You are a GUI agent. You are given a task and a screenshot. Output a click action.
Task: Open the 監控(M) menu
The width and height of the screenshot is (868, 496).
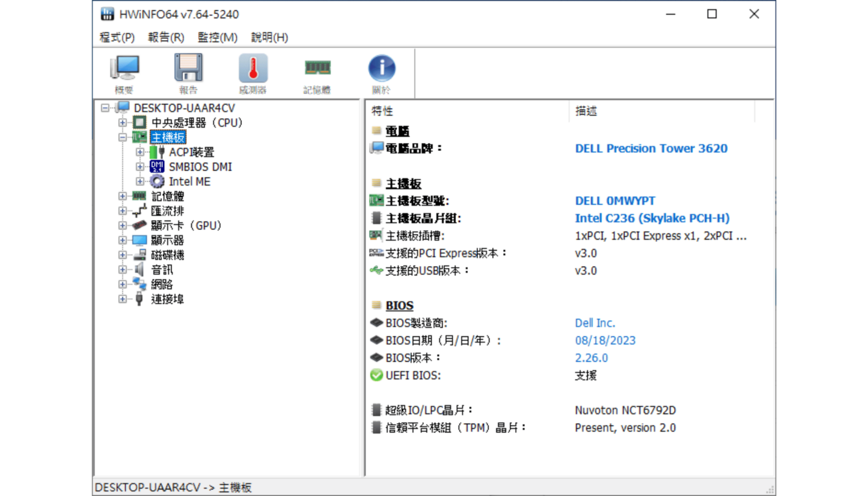(218, 37)
